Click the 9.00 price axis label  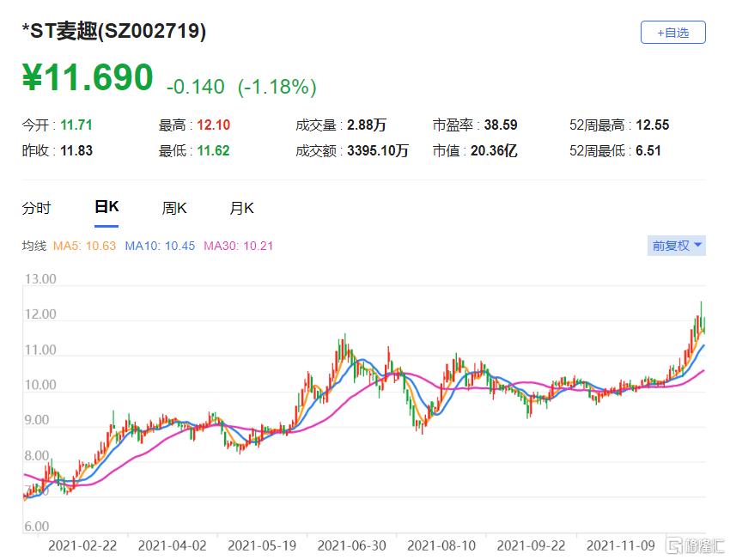[x=37, y=420]
